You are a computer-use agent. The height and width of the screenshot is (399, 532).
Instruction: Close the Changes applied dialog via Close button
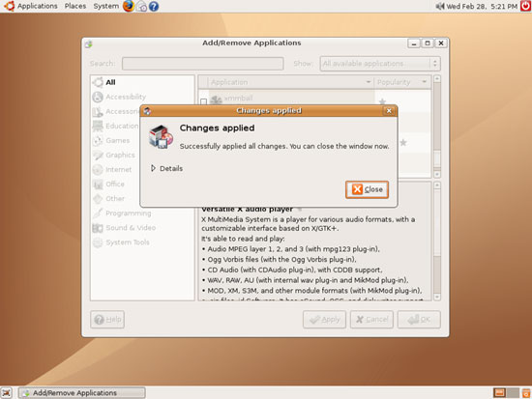(x=367, y=189)
